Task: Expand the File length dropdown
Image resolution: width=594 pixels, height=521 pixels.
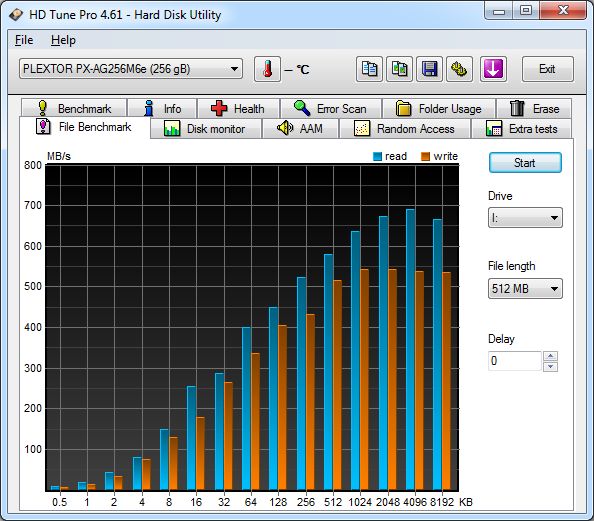Action: tap(525, 289)
